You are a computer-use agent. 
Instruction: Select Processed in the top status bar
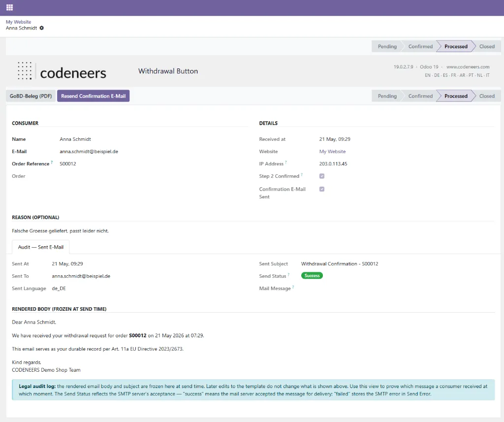click(456, 46)
